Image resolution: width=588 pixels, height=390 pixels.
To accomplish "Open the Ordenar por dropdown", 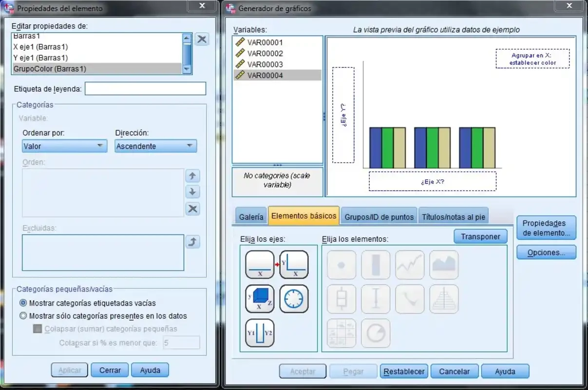I will point(65,146).
